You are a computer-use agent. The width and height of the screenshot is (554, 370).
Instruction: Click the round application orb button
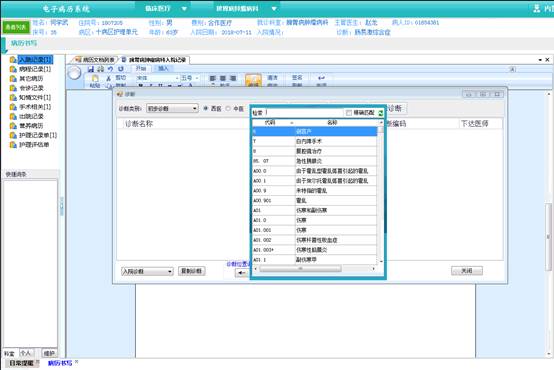(x=74, y=73)
